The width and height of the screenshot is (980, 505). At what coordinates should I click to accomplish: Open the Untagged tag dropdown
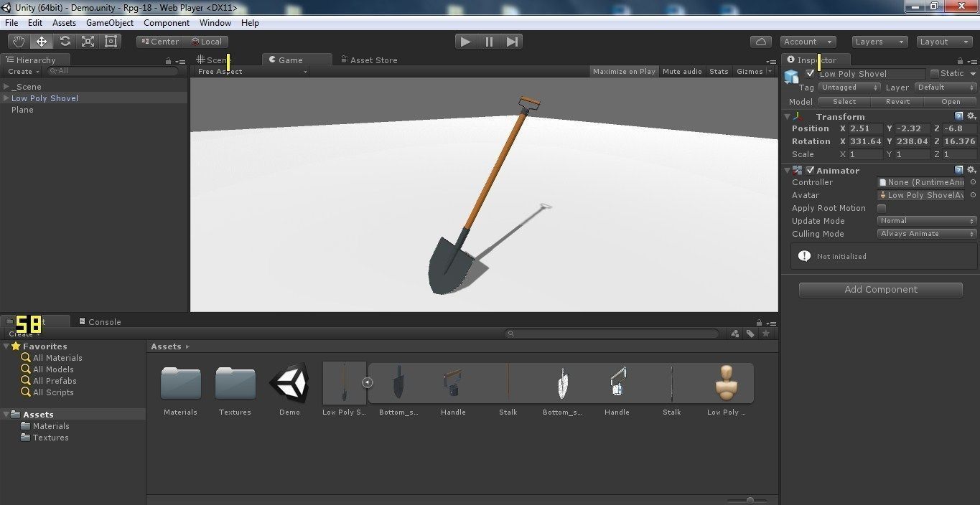(x=849, y=87)
